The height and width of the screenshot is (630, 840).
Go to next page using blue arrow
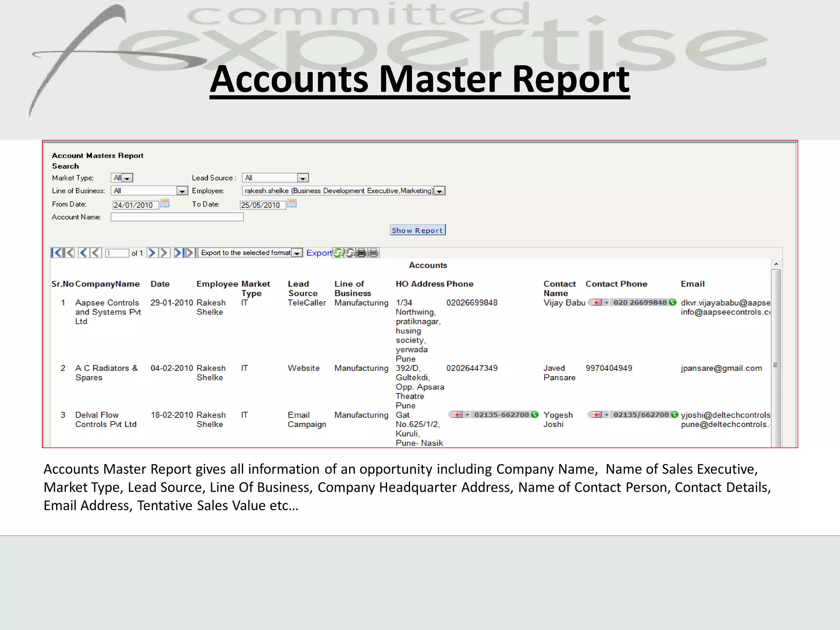point(151,253)
